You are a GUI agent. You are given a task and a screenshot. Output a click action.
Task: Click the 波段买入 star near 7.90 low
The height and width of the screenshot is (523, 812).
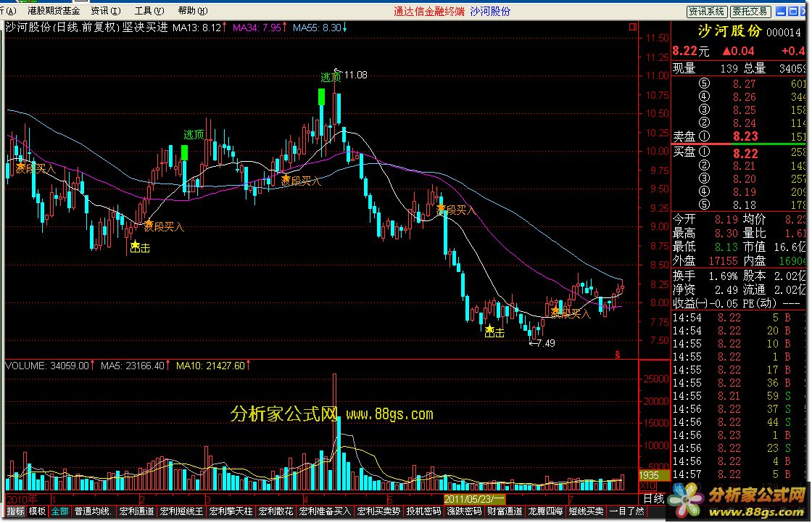coord(555,310)
